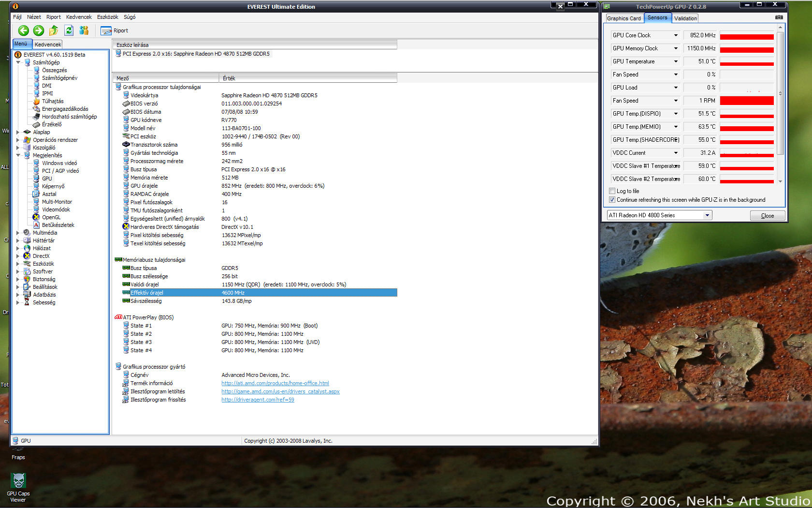The height and width of the screenshot is (508, 812).
Task: Switch to the Graphics Card tab in GPU-Z
Action: tap(624, 18)
